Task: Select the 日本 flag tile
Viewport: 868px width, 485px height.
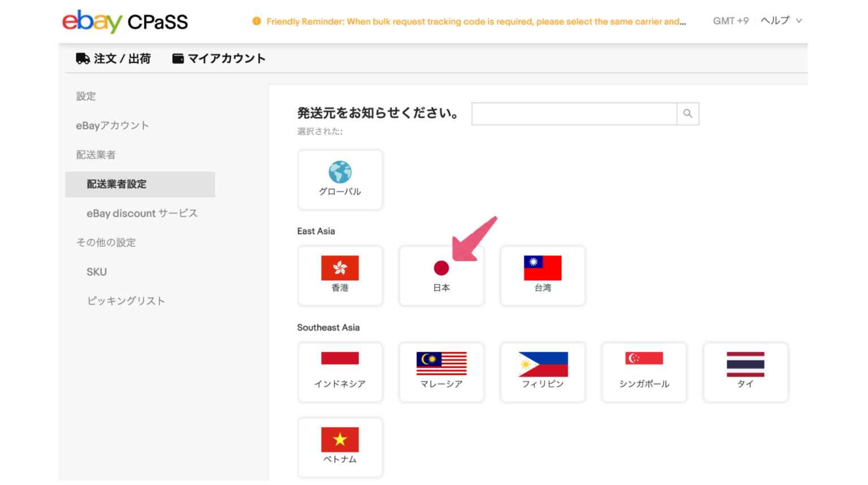Action: 441,276
